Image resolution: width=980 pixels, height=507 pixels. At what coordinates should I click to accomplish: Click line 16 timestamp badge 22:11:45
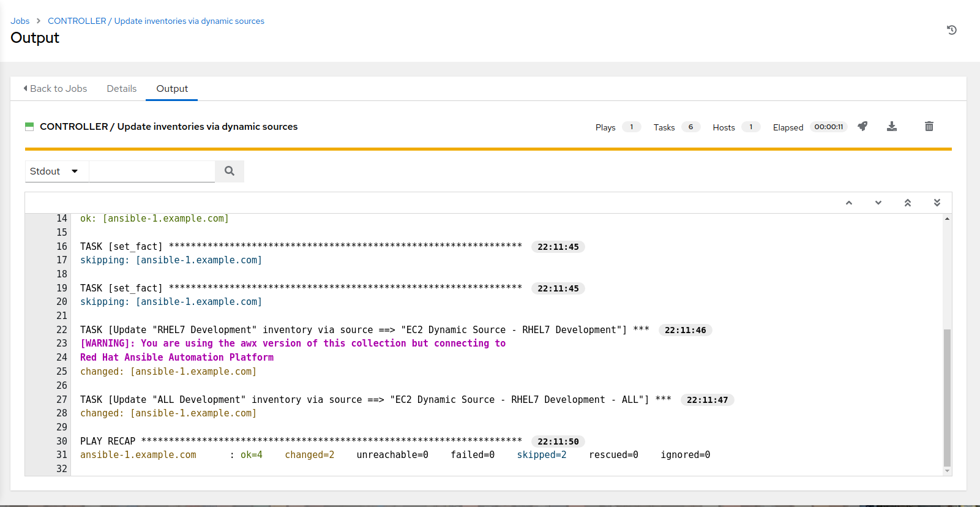[x=558, y=247]
